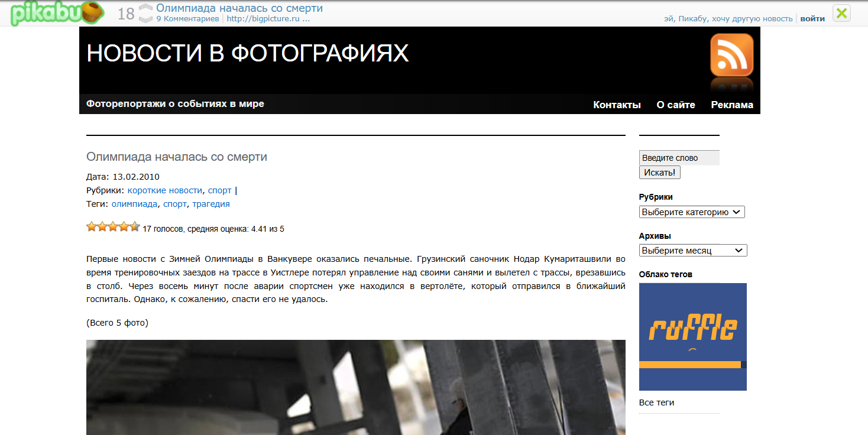Expand the 'Выберите категорию' dropdown
This screenshot has height=435, width=868.
click(691, 212)
